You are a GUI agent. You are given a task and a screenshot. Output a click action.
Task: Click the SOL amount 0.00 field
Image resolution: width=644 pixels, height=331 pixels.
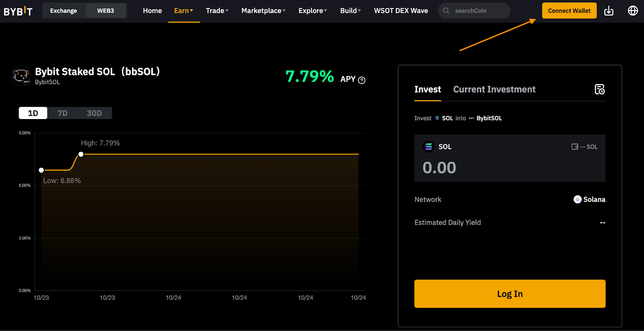tap(439, 168)
